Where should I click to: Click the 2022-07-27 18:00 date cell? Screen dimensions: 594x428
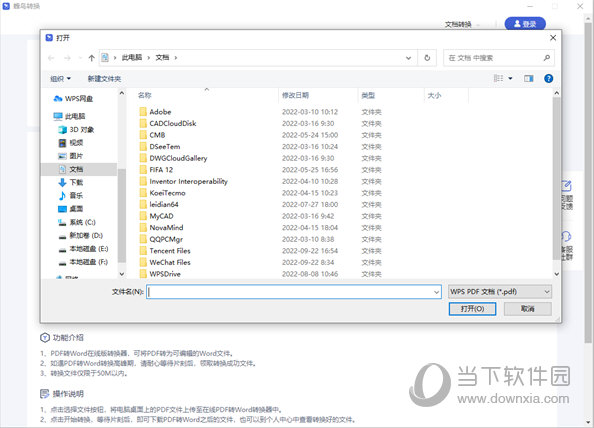(x=310, y=205)
